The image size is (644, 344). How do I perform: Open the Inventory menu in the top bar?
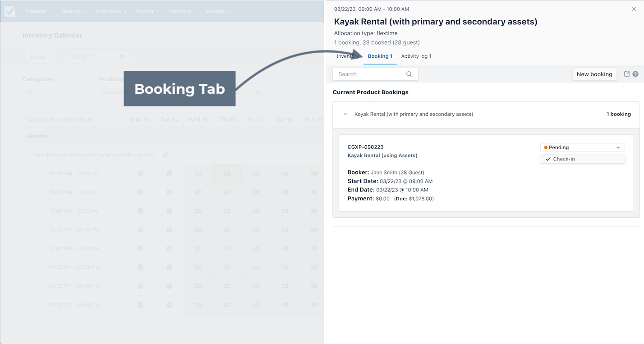click(x=182, y=11)
